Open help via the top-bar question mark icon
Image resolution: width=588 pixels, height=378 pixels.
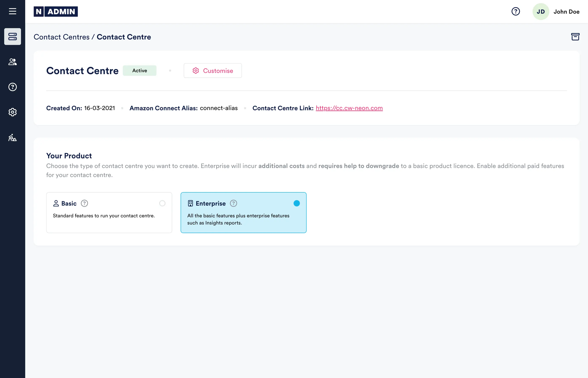click(x=516, y=11)
